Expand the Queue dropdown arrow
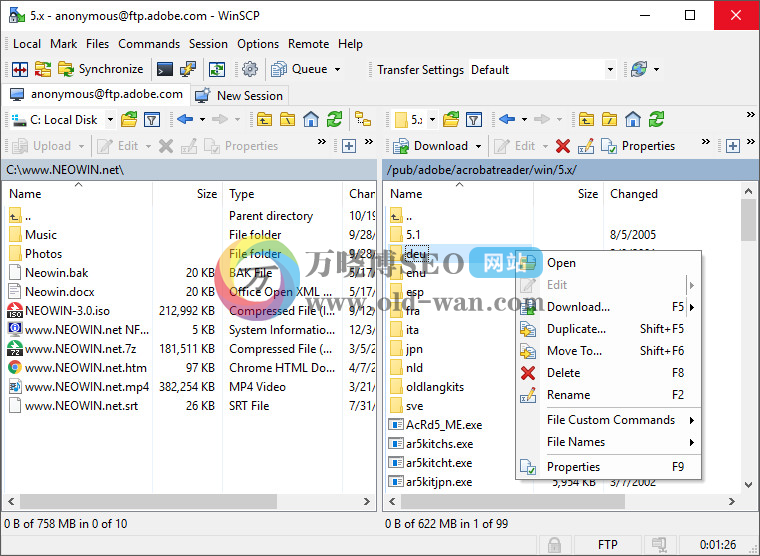Screen dimensions: 760x556 click(x=338, y=69)
